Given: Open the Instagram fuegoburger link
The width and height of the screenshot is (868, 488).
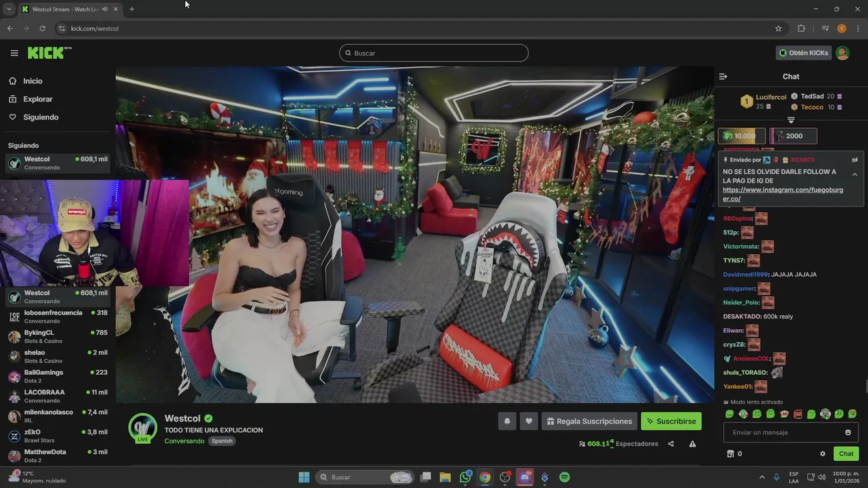Looking at the screenshot, I should click(783, 195).
